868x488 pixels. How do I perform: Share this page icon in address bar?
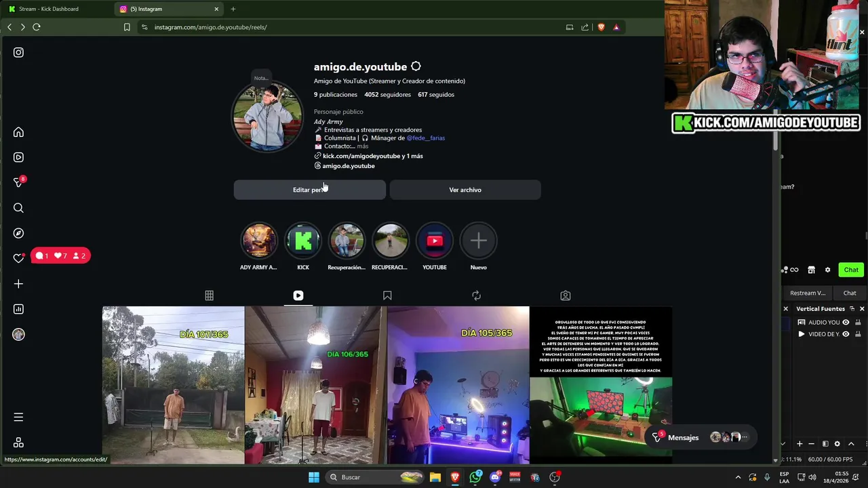(x=585, y=27)
